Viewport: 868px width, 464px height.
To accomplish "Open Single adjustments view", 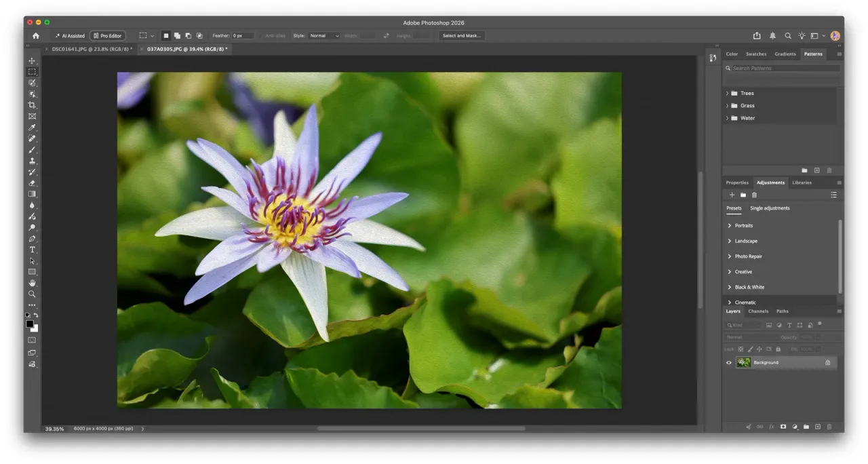I will [770, 208].
